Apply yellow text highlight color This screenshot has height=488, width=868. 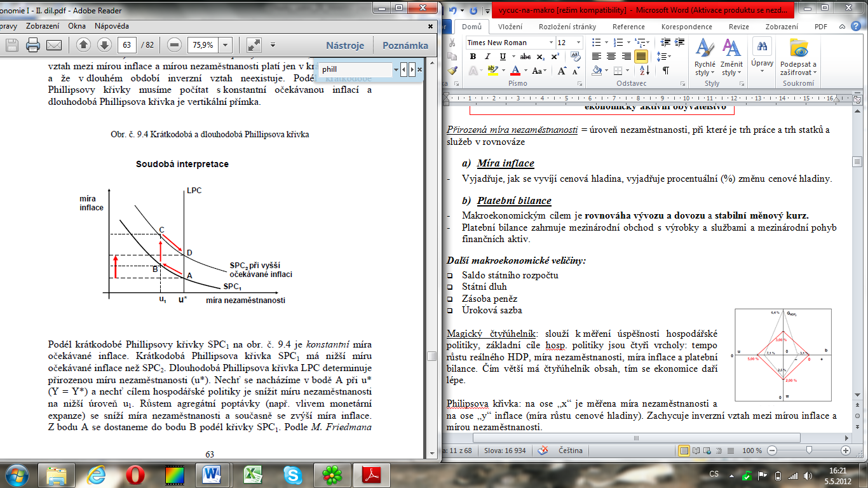493,71
